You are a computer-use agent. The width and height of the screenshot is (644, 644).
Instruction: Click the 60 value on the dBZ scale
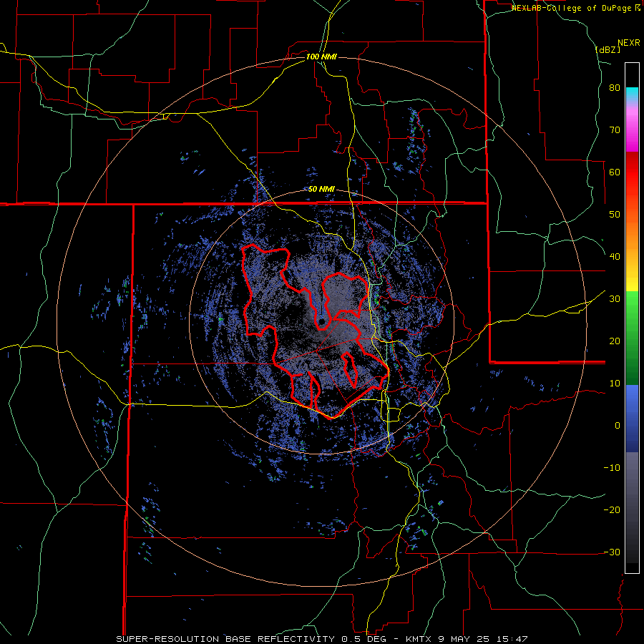pyautogui.click(x=615, y=172)
